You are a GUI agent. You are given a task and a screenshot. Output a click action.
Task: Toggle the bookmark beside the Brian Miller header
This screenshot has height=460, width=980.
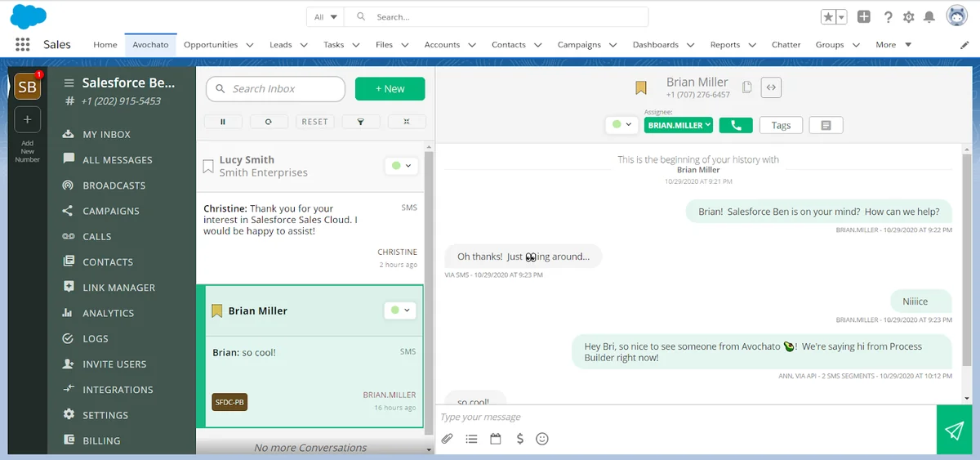pos(641,87)
